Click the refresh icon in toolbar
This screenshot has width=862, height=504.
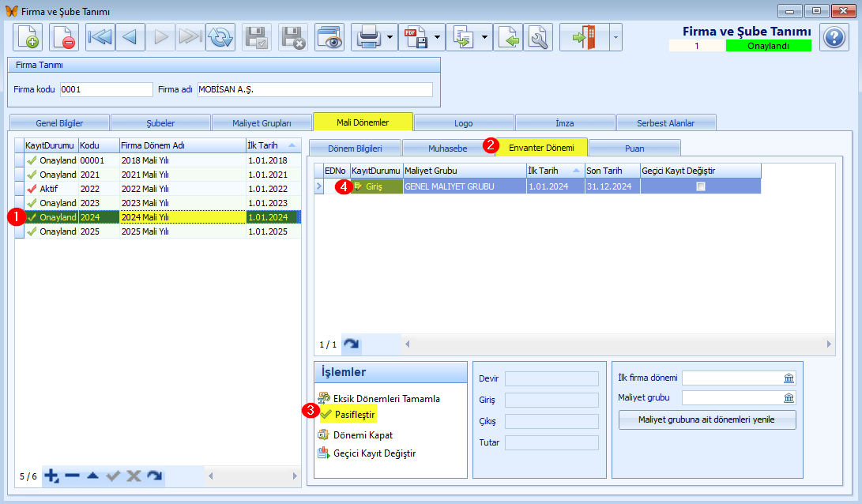click(220, 37)
